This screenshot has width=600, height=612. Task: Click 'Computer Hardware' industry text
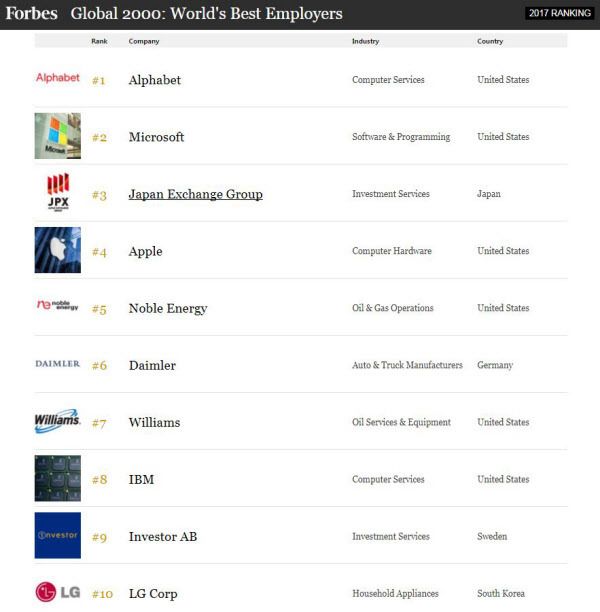pos(392,251)
